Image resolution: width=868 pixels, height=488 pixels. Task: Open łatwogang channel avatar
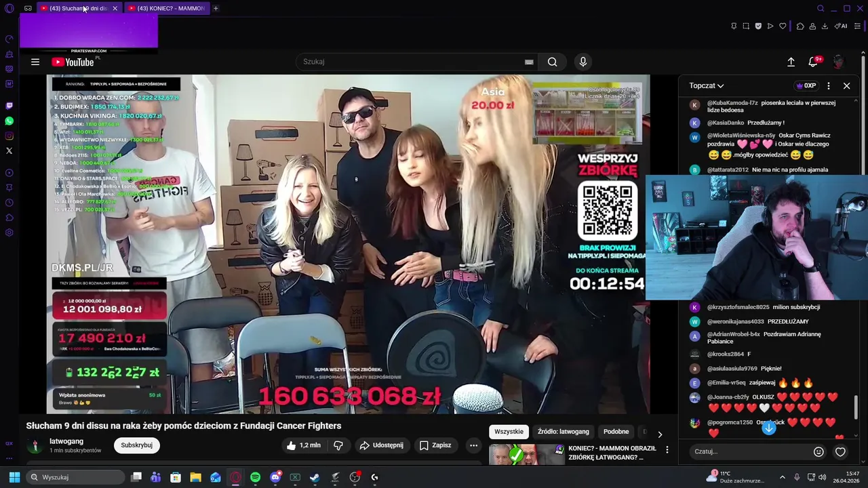[x=35, y=445]
